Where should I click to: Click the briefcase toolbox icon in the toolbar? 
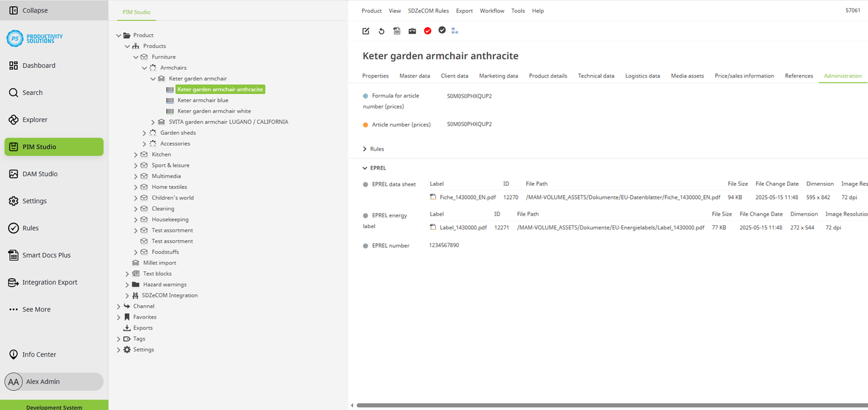coord(412,30)
